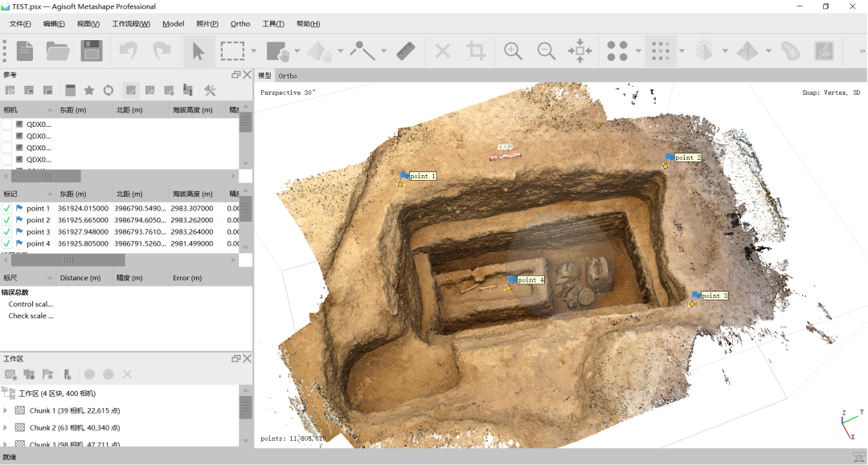Image resolution: width=868 pixels, height=465 pixels.
Task: Uncheck the point 1 marker checkbox
Action: coord(6,209)
